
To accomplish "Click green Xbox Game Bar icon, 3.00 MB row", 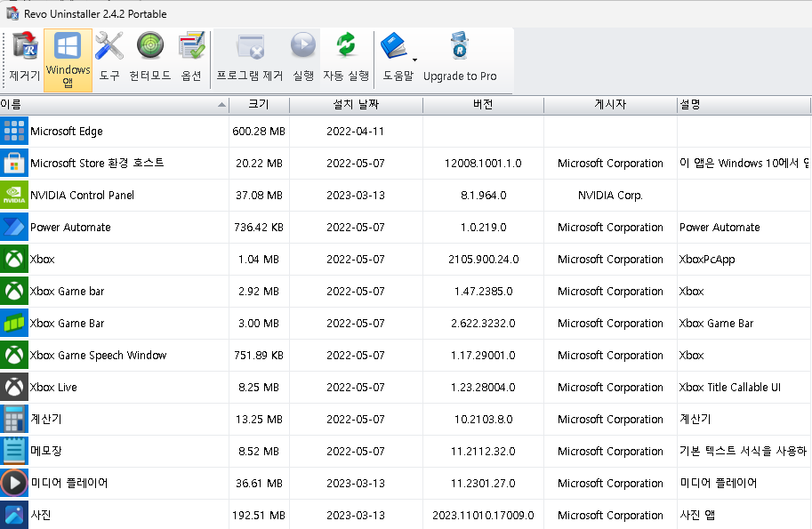I will [14, 324].
